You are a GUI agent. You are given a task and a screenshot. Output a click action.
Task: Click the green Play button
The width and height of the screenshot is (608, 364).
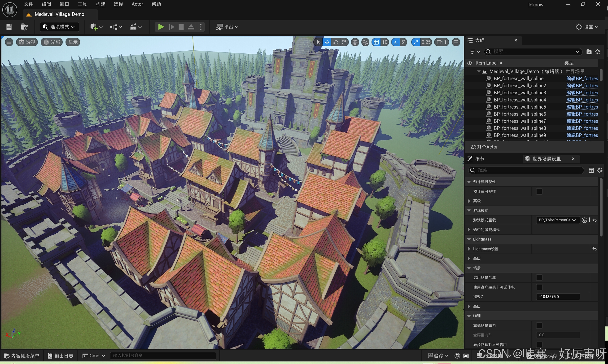161,27
